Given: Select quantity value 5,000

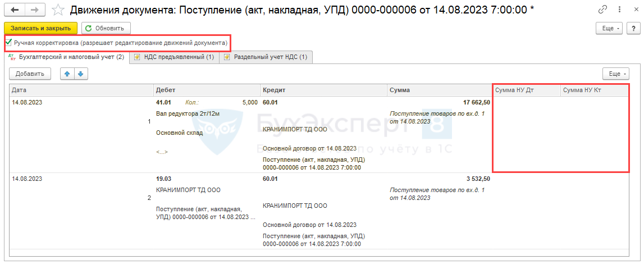Looking at the screenshot, I should pos(250,102).
